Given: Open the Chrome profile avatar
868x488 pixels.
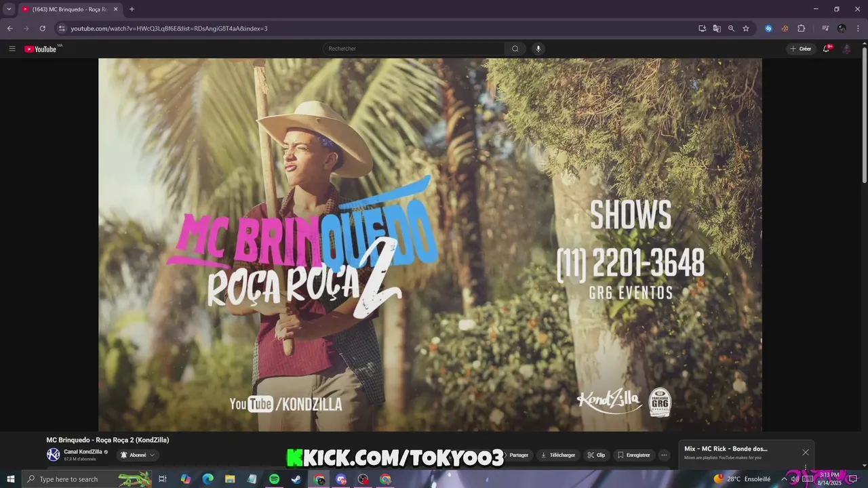Looking at the screenshot, I should (x=842, y=28).
